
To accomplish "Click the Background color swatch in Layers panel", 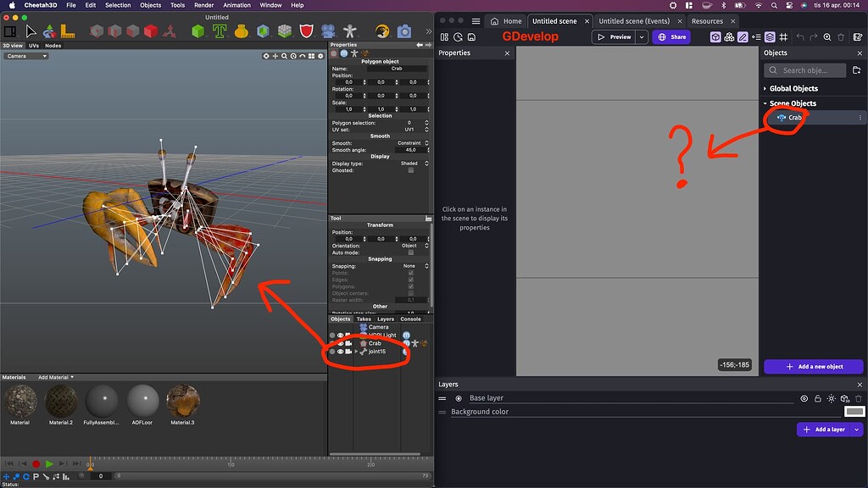I will click(854, 411).
